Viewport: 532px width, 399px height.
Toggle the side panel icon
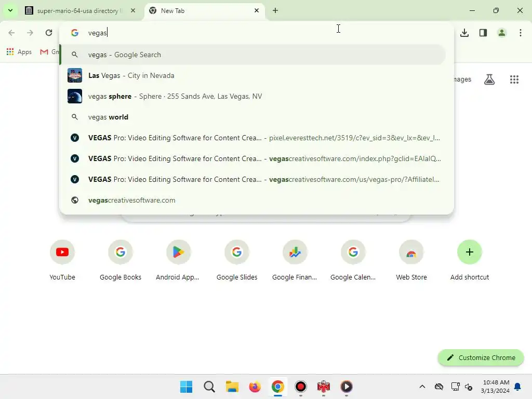click(x=483, y=33)
